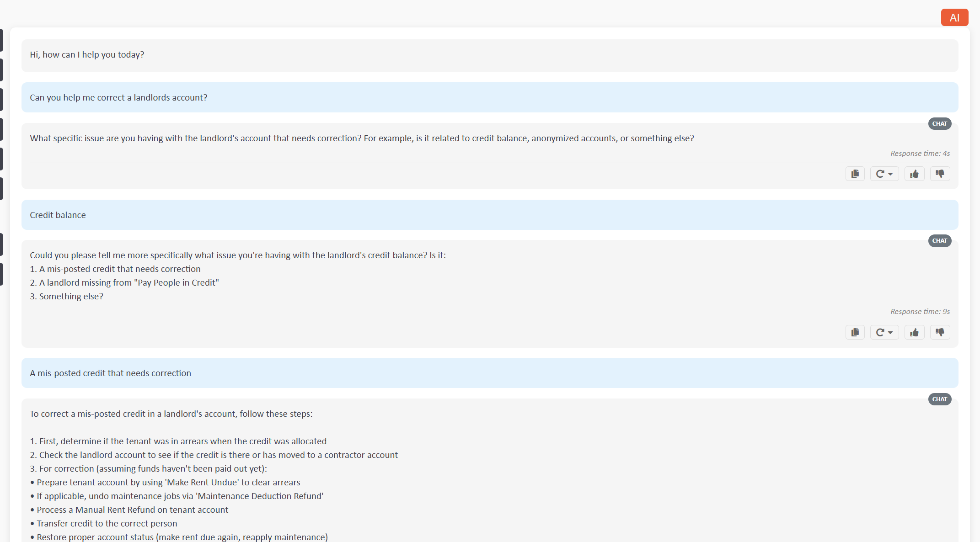Click CHAT badge above 'What specific issue' response
Screen dimensions: 980x542
(939, 124)
